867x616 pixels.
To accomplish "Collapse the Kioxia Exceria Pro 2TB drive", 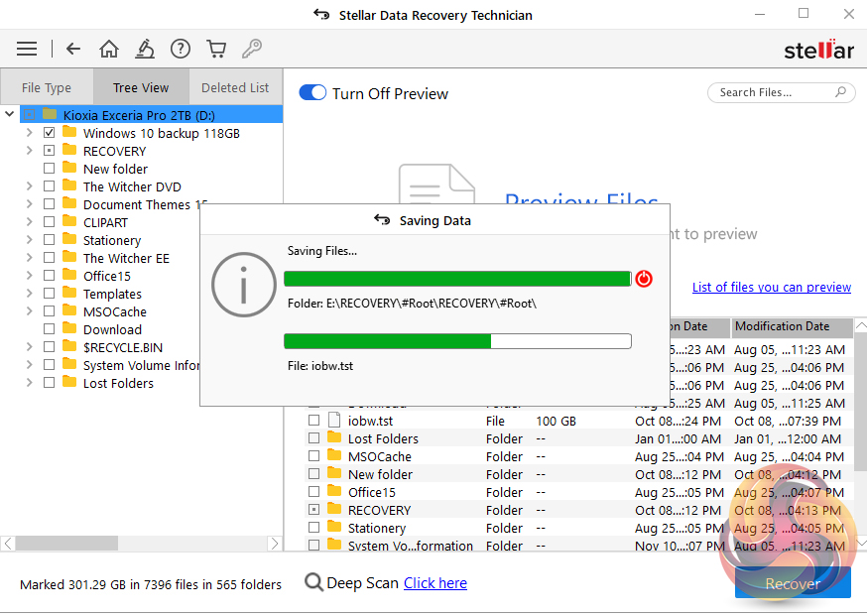I will (9, 114).
